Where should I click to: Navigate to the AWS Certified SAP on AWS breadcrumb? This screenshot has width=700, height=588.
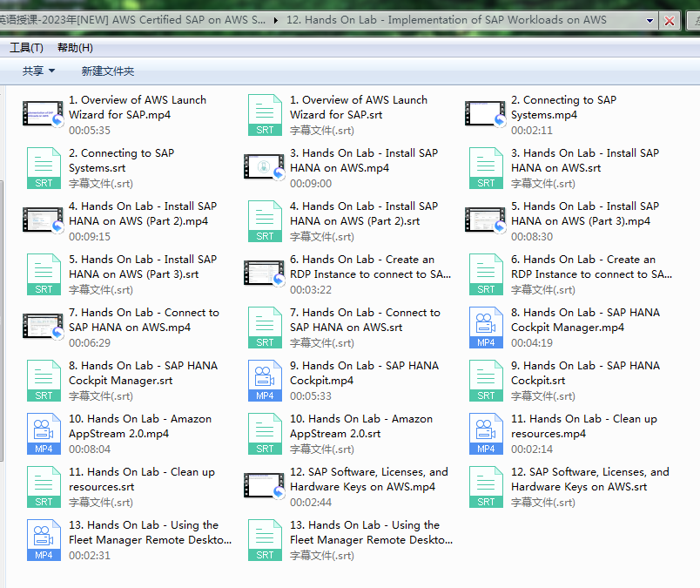[132, 20]
